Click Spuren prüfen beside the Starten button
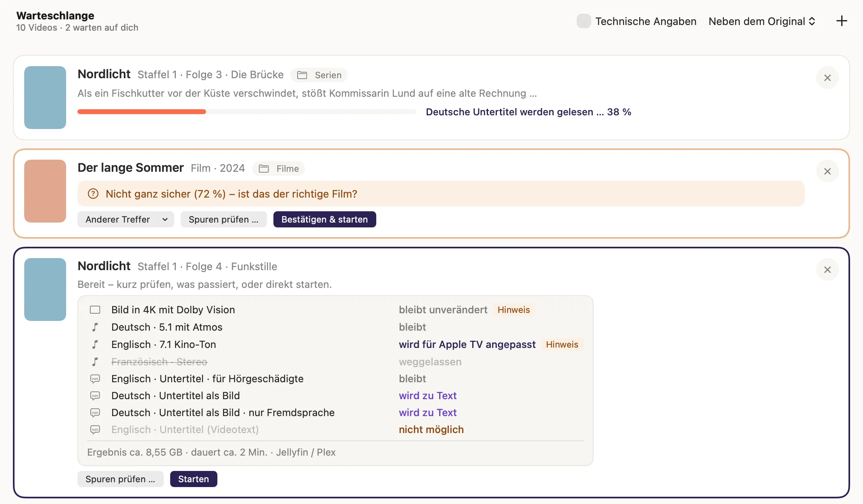Viewport: 863px width, 504px height. [120, 479]
